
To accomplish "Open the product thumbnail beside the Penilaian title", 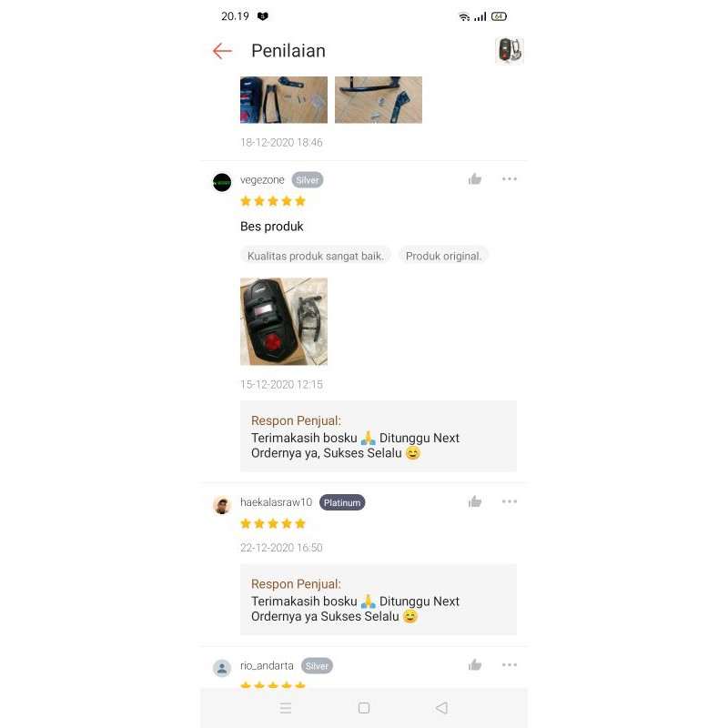I will [510, 51].
